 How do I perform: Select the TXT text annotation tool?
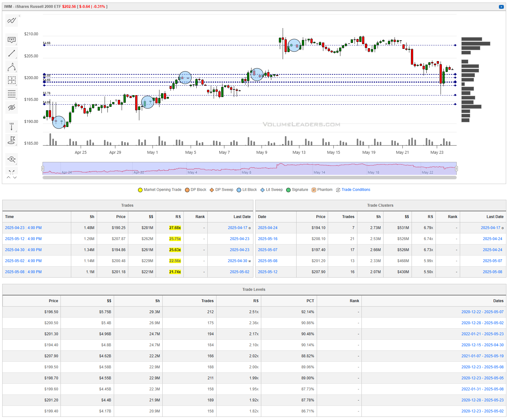pyautogui.click(x=12, y=40)
